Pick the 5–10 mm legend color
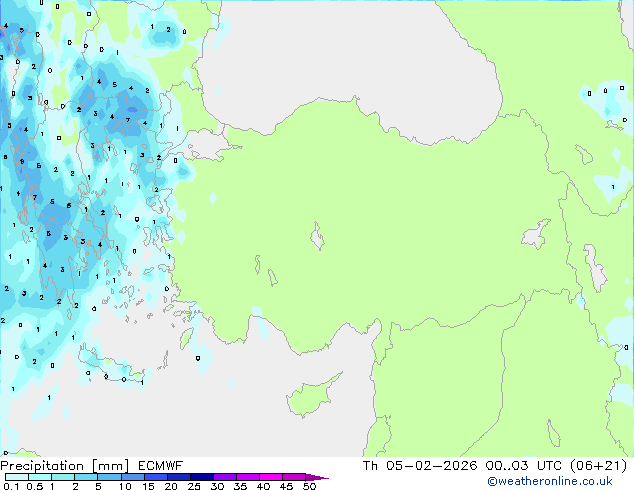Screen dimensions: 634x490 pyautogui.click(x=109, y=477)
